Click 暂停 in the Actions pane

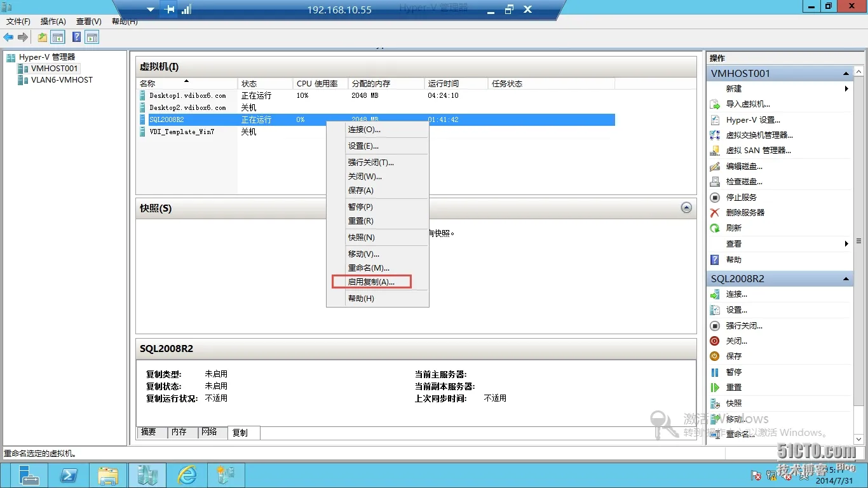[x=734, y=372]
